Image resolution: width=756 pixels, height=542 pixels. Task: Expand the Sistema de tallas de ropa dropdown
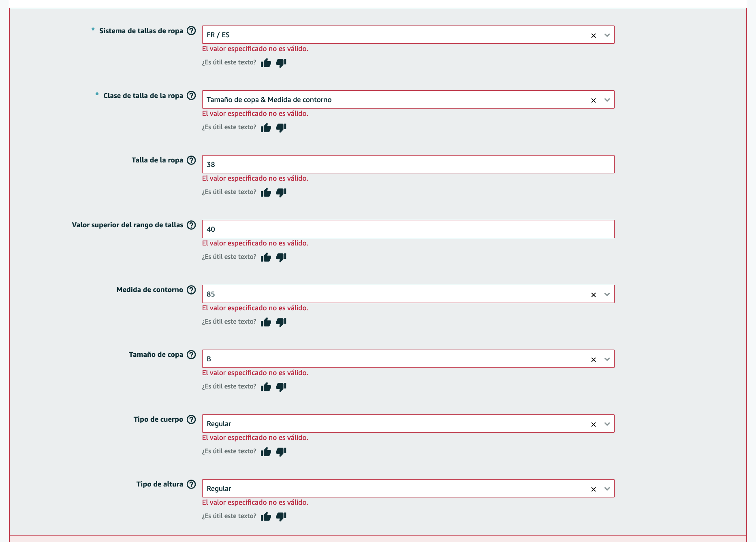pos(607,35)
